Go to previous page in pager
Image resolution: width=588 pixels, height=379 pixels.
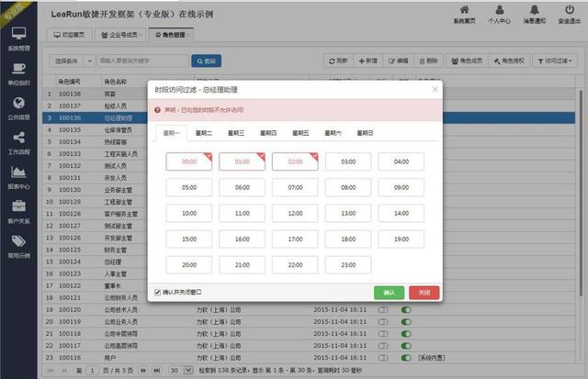(x=64, y=371)
